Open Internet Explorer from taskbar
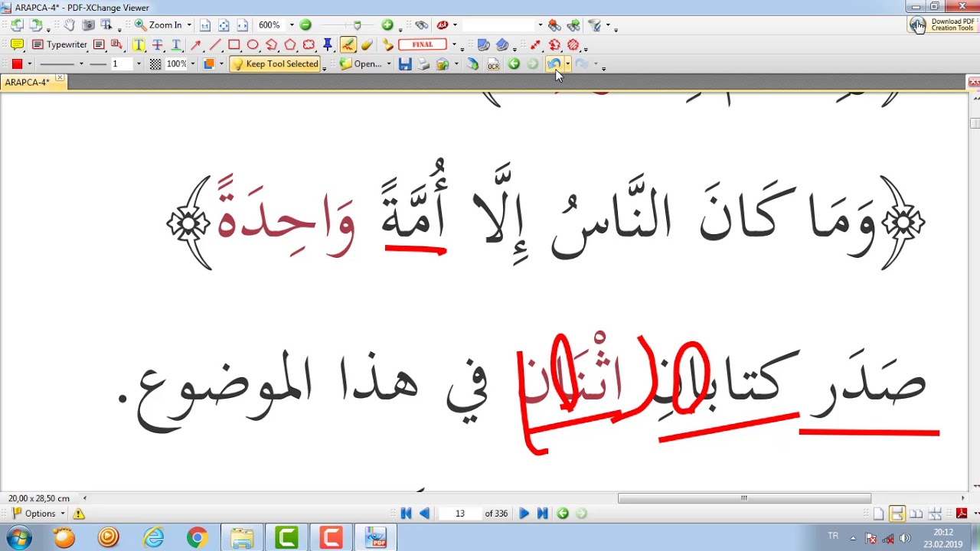 click(153, 538)
